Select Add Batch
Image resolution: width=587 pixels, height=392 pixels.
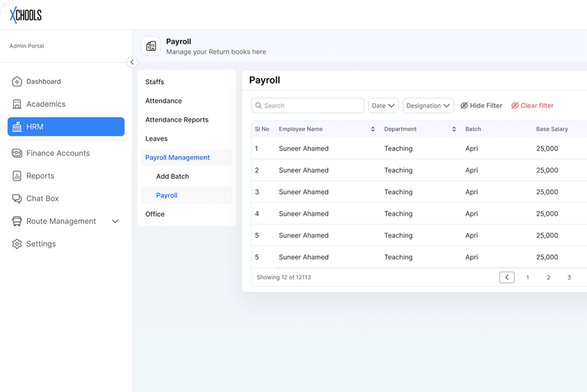[173, 176]
